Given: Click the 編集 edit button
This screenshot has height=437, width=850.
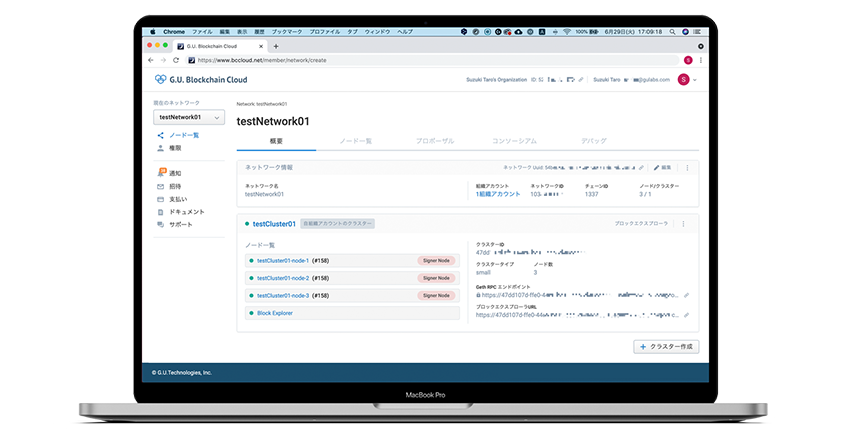Looking at the screenshot, I should pyautogui.click(x=662, y=167).
